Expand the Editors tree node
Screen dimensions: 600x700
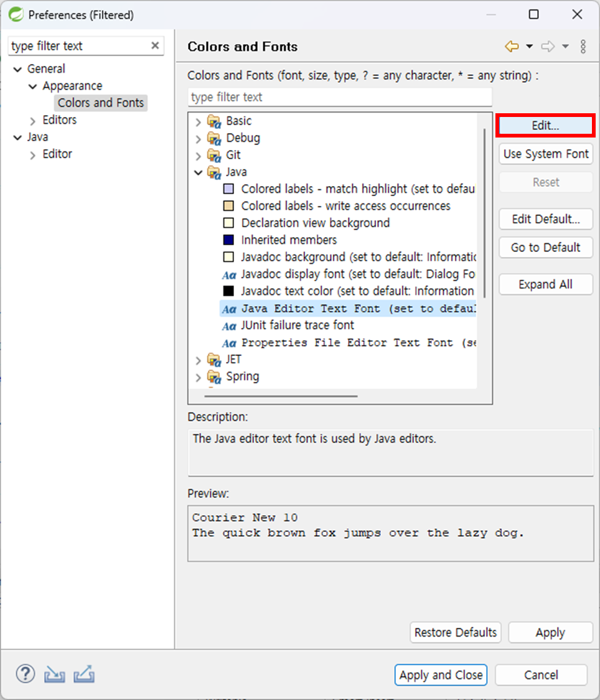pos(32,121)
